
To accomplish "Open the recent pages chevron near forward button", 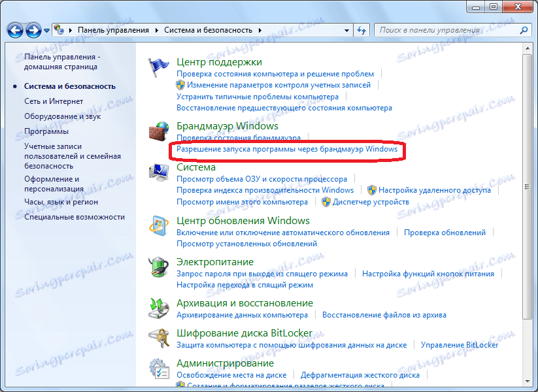I will pyautogui.click(x=45, y=29).
